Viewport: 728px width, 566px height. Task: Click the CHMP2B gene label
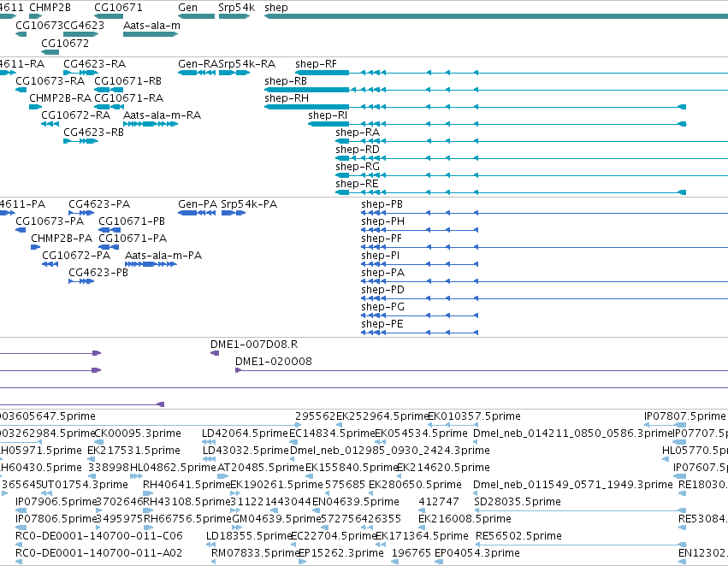pos(50,8)
